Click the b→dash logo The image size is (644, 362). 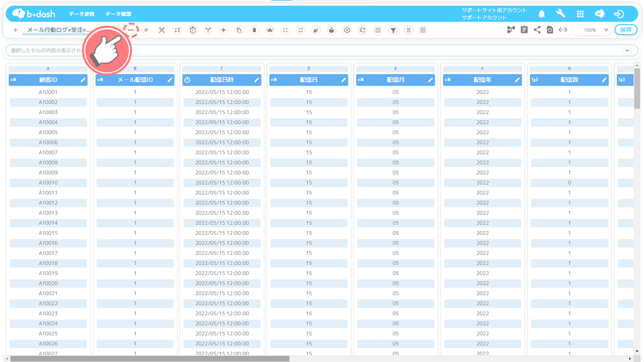34,14
